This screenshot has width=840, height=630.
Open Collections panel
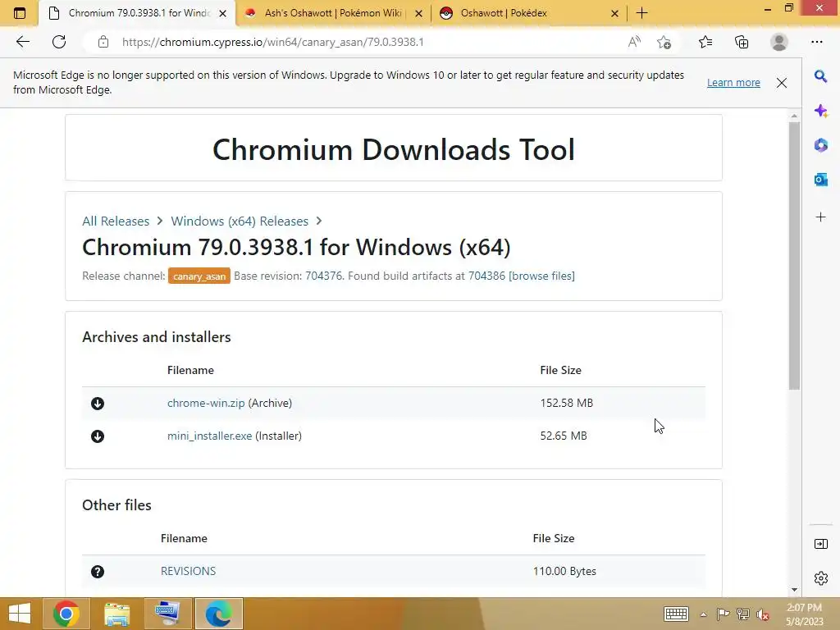point(742,42)
